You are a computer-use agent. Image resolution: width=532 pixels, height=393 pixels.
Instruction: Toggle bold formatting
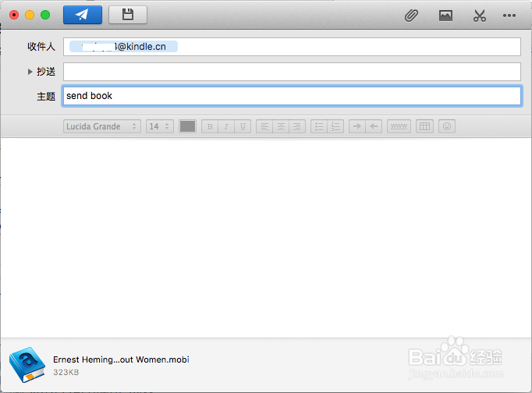point(210,126)
